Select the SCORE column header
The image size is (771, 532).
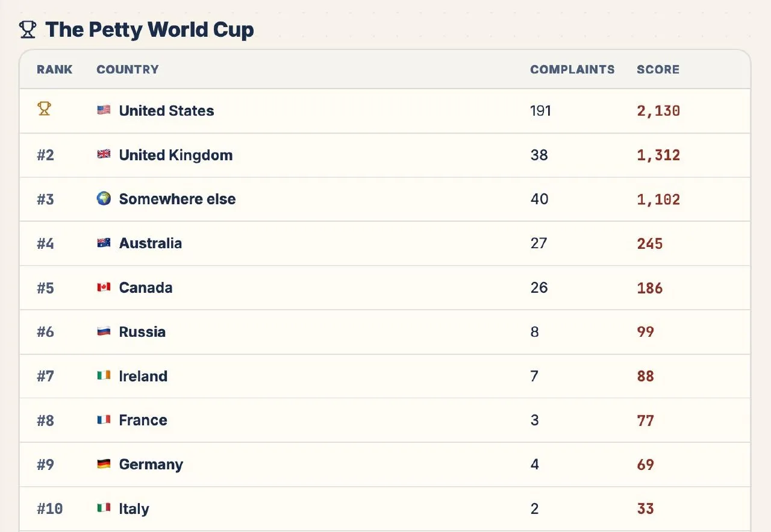[x=658, y=69]
